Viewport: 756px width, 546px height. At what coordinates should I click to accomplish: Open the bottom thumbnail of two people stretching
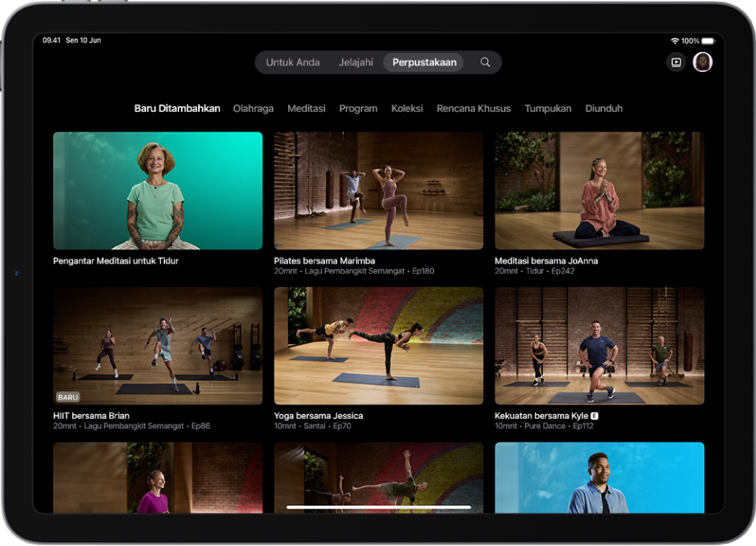(379, 477)
